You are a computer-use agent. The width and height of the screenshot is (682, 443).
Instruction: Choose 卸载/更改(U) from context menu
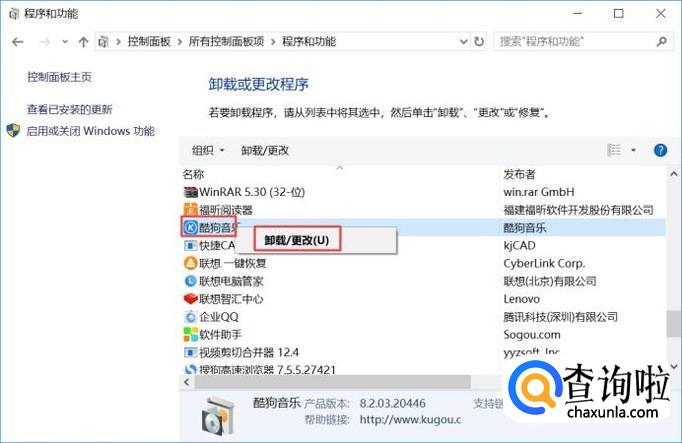coord(296,240)
